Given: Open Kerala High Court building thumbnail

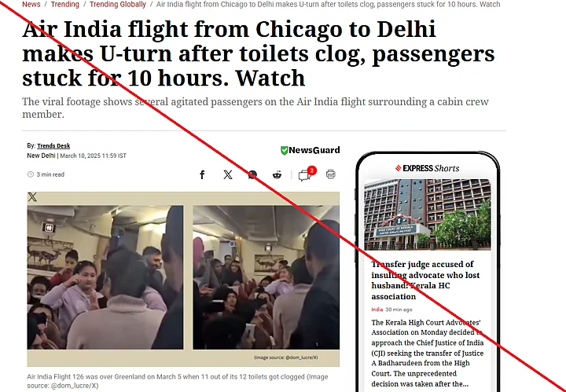Looking at the screenshot, I should coord(428,214).
